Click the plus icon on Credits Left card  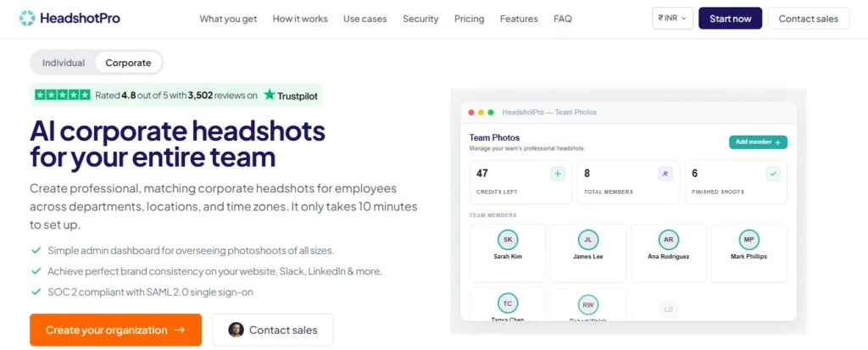coord(558,174)
